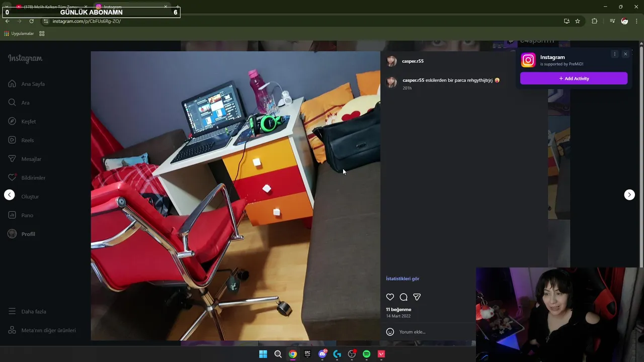Go back in Chrome
Screen dimensions: 644x362
click(x=8, y=21)
